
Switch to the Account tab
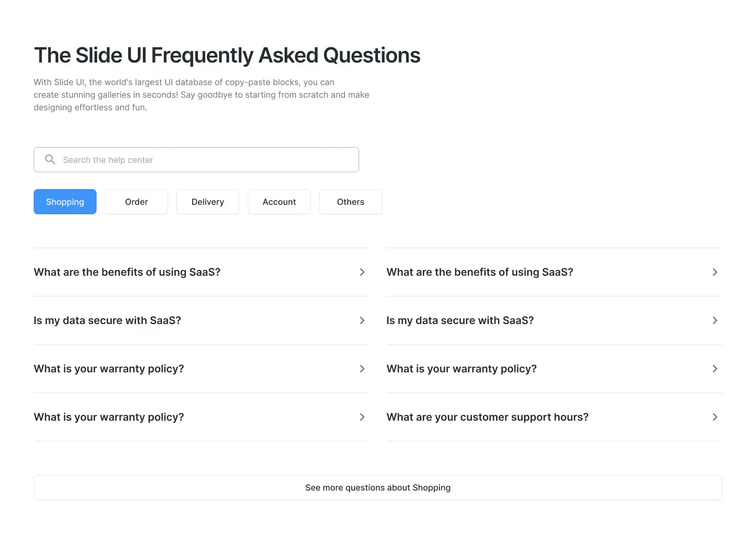point(279,202)
